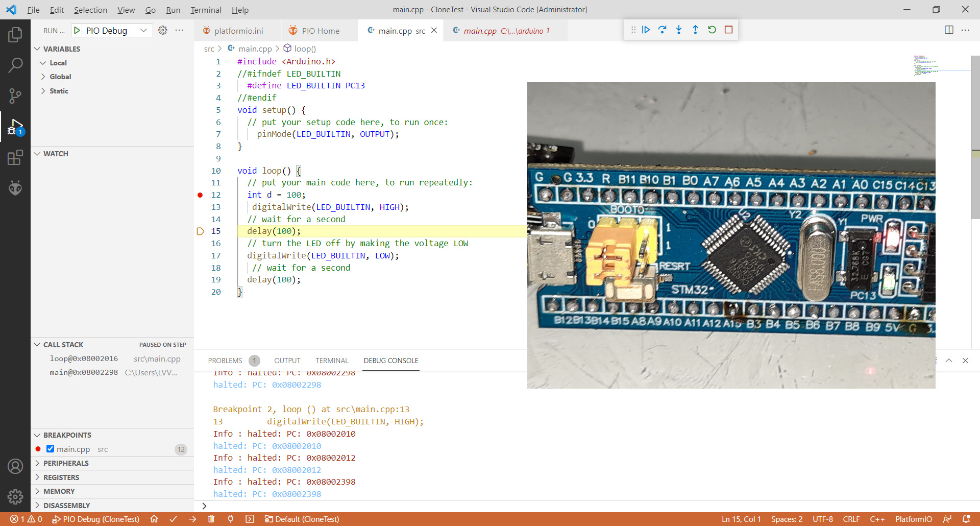Restart the debug session
Viewport: 980px width, 526px height.
pos(712,30)
